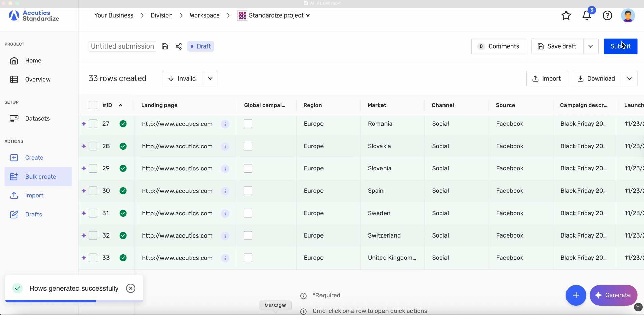This screenshot has height=315, width=644.
Task: Click the save icon beside submission title
Action: coord(165,46)
